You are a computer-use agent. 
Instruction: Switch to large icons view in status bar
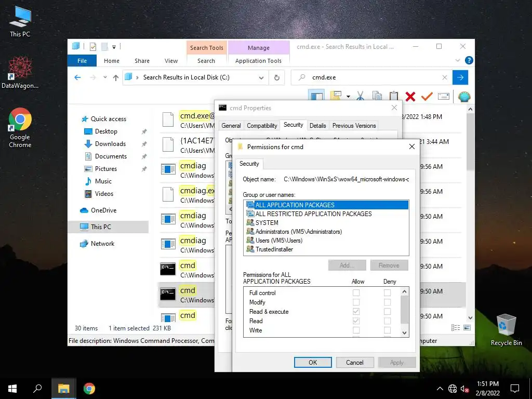[467, 327]
